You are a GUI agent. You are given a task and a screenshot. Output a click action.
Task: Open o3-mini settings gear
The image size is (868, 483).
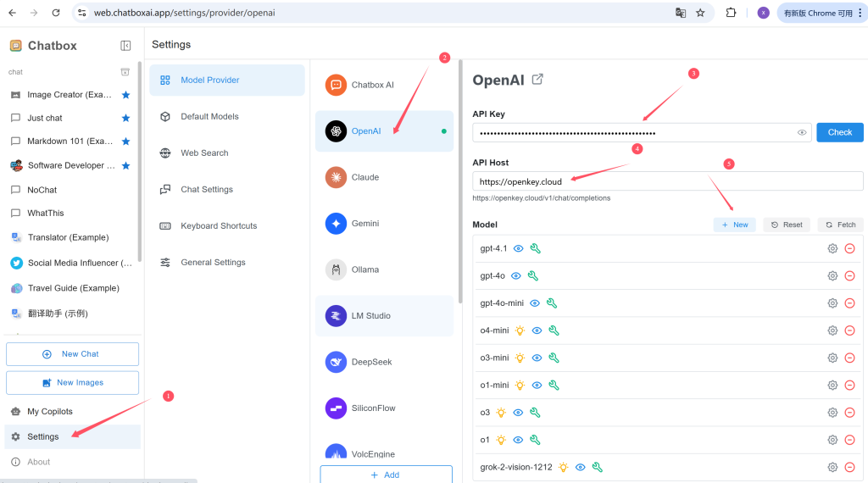point(832,358)
